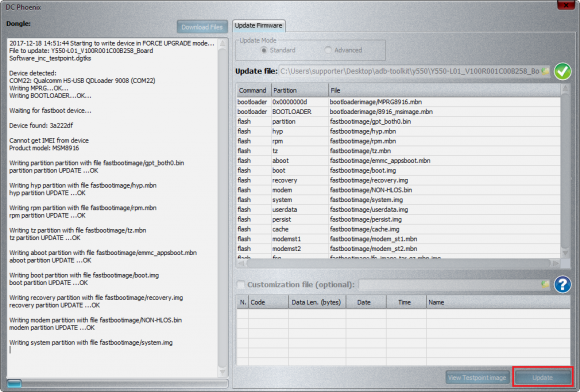Click the Update button

point(543,378)
